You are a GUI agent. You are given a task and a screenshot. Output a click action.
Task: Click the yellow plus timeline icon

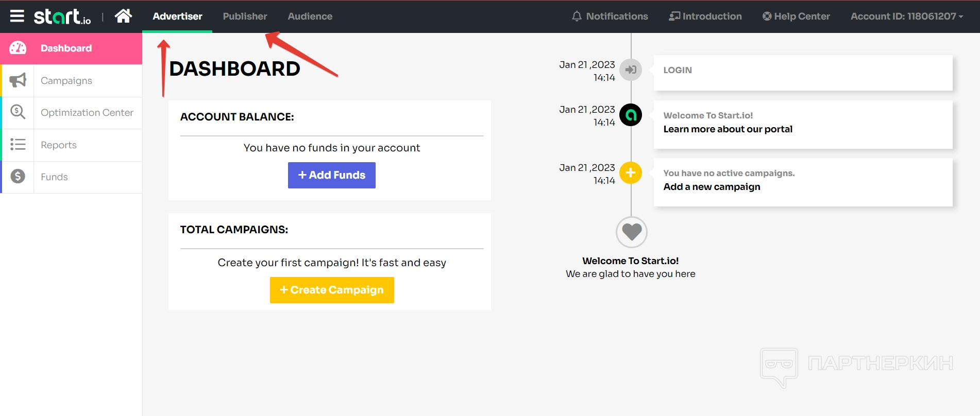(630, 173)
